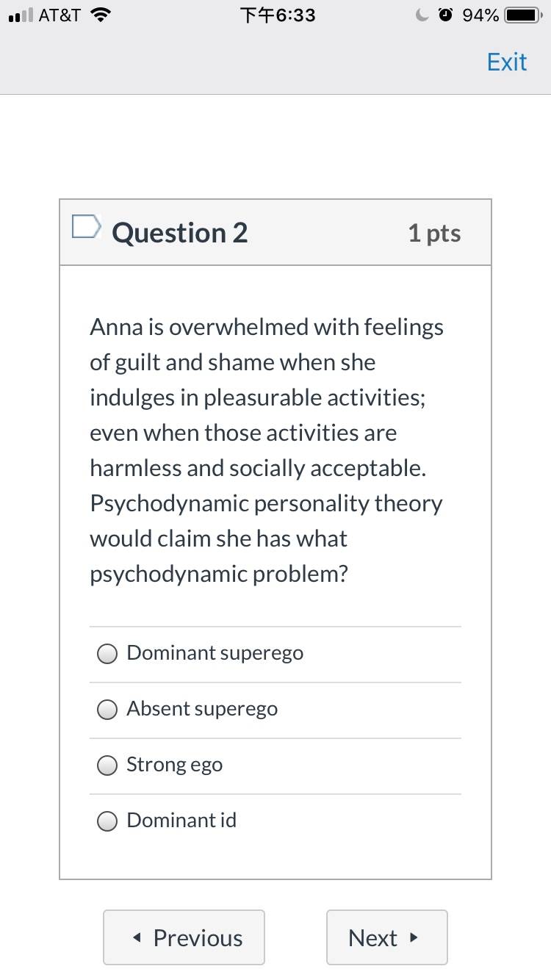
Task: Exit the quiz via Exit link
Action: coord(507,62)
